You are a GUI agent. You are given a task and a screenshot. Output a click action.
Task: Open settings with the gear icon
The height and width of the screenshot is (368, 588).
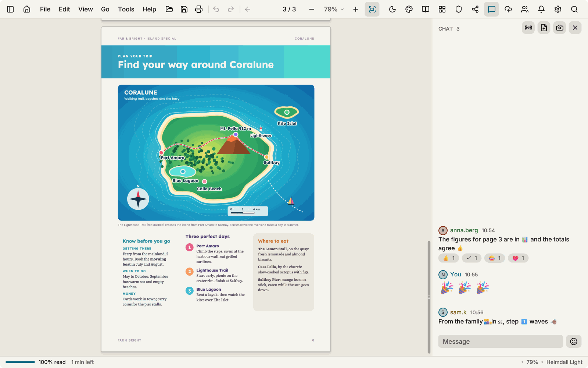pos(558,9)
